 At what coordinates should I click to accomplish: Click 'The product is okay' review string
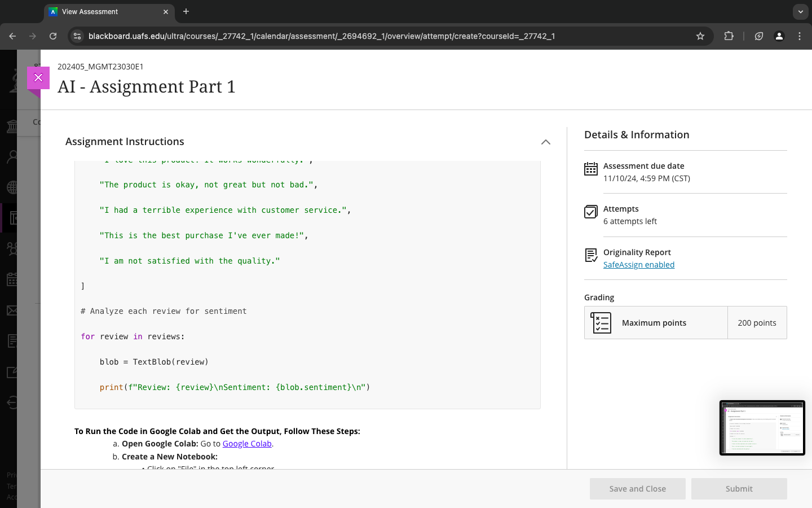[x=209, y=185]
